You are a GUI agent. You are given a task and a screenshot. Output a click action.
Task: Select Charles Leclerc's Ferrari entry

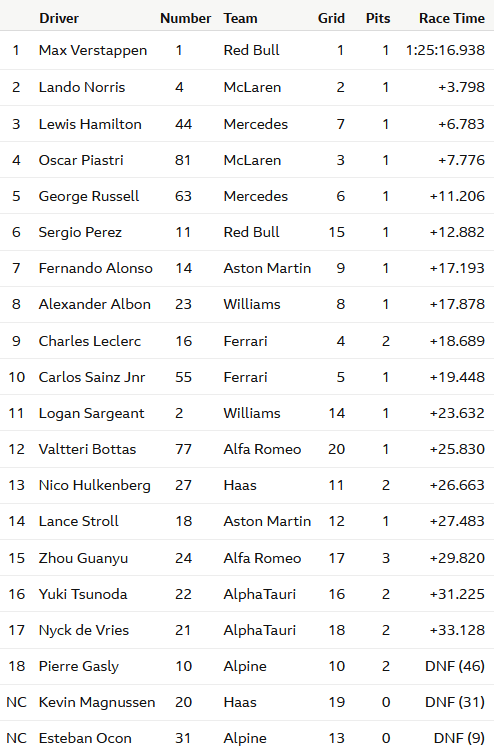coord(245,341)
